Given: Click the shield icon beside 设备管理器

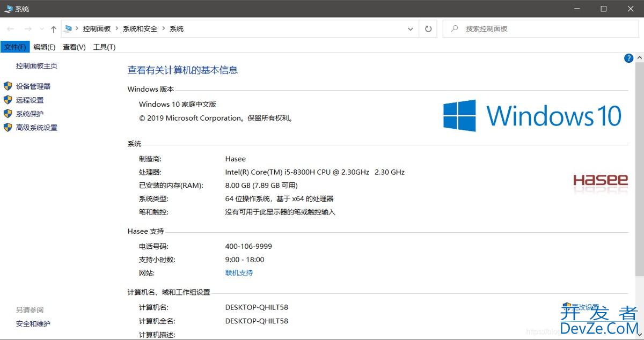Looking at the screenshot, I should click(8, 86).
